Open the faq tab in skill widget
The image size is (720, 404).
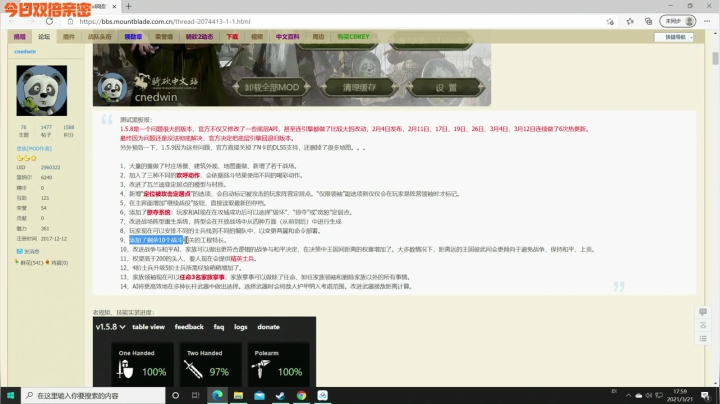tap(219, 327)
